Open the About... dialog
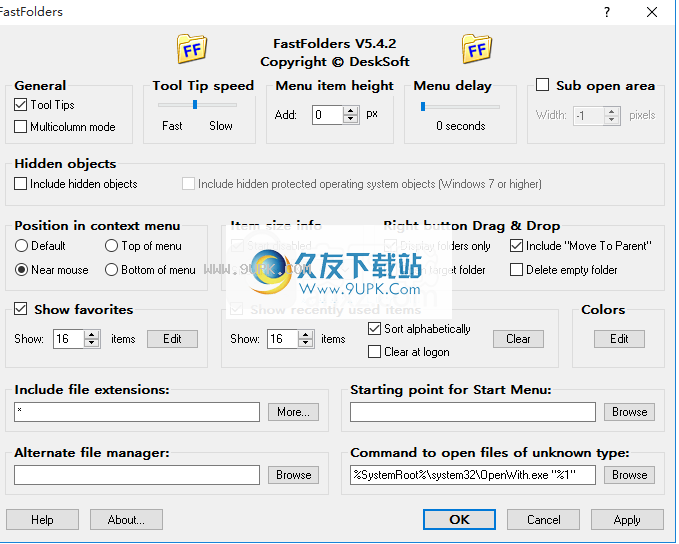This screenshot has width=679, height=544. [x=126, y=519]
